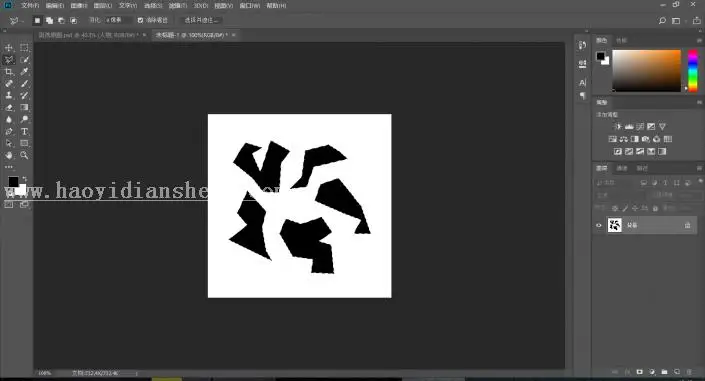Click the background layer lock icon

click(687, 225)
